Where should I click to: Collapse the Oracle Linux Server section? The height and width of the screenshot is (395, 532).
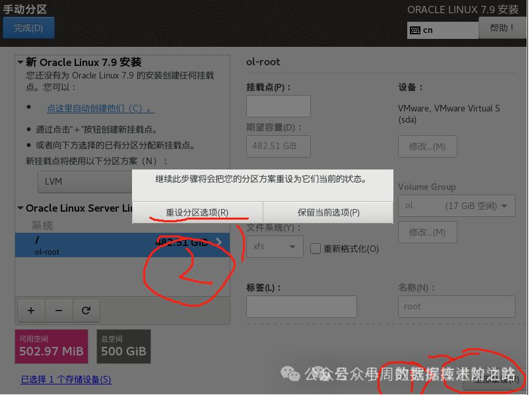click(20, 208)
